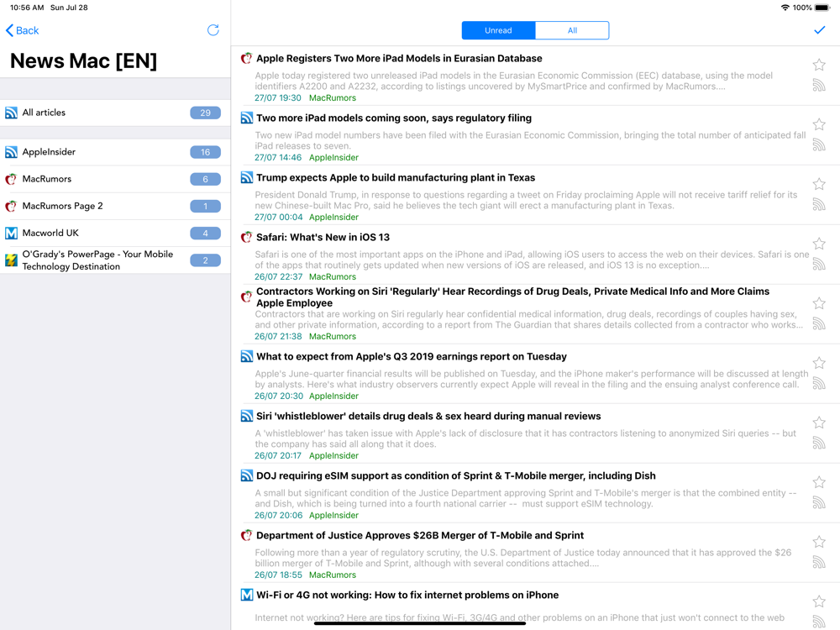Screen dimensions: 840x630
Task: Star the Q3 2019 earnings report article
Action: click(x=818, y=363)
